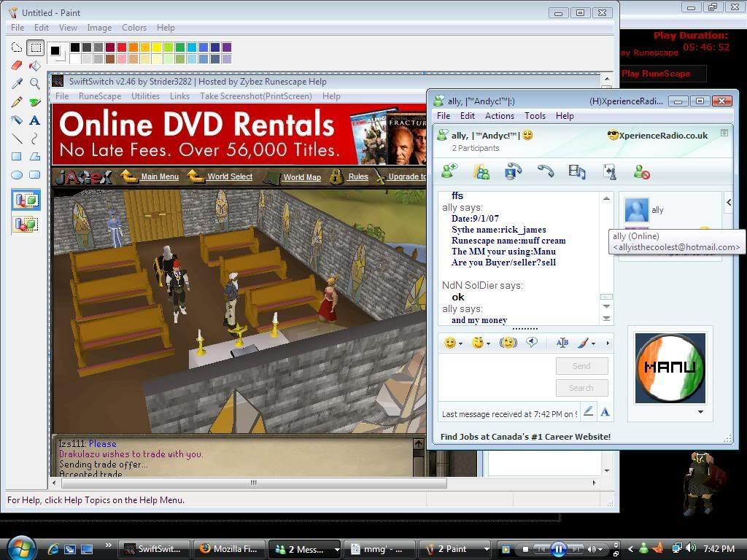Click the Search button in Messenger
The width and height of the screenshot is (747, 560).
581,388
